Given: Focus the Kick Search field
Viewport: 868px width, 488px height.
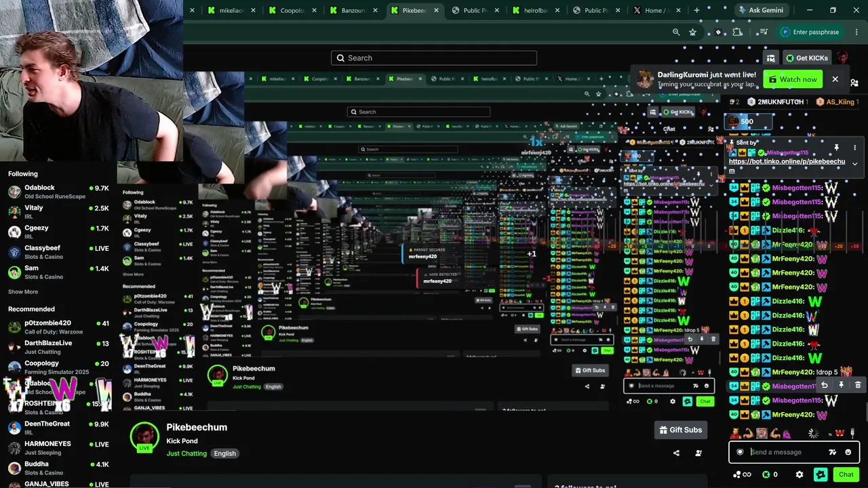Looking at the screenshot, I should pos(434,58).
